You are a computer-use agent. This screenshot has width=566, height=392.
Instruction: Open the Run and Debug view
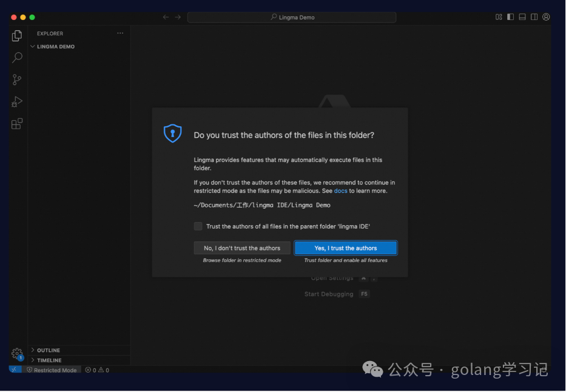tap(17, 102)
